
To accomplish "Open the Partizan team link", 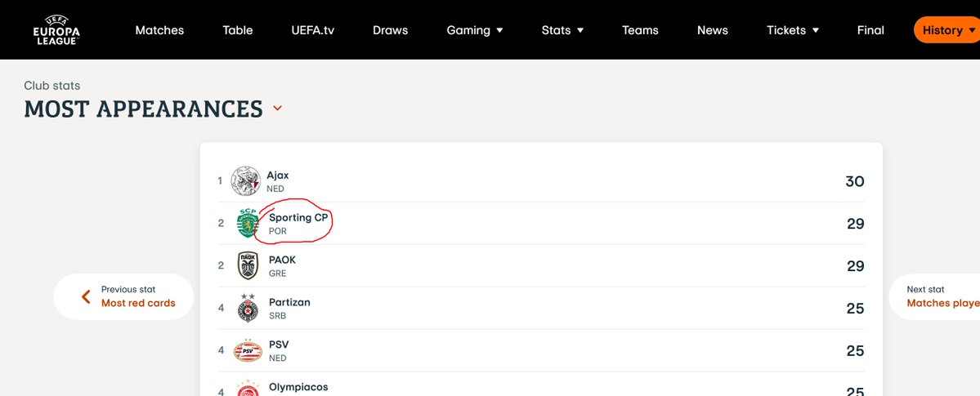I will coord(289,302).
